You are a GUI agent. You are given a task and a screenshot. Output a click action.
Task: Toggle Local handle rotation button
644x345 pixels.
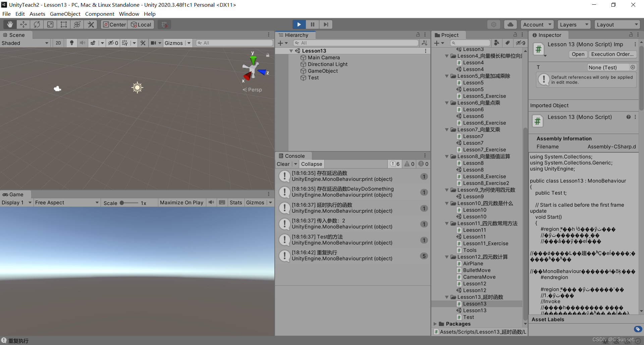click(141, 24)
